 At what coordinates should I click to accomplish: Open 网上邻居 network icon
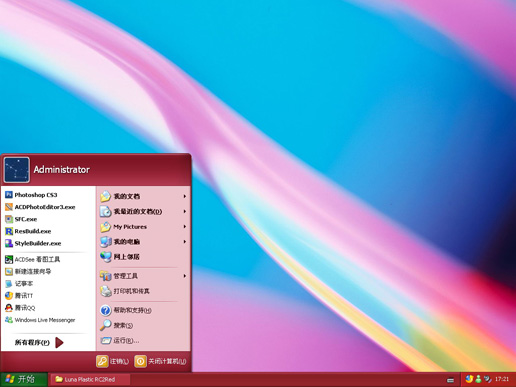(106, 257)
